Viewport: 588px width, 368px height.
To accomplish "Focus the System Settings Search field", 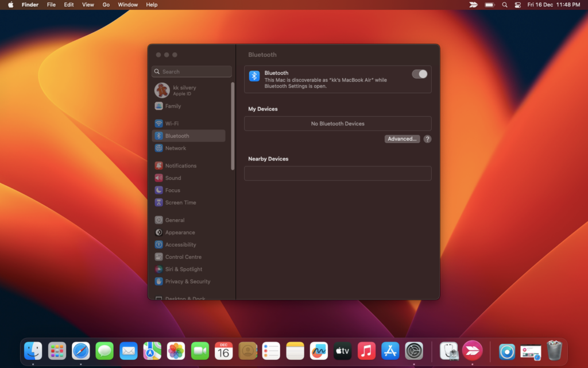I will [x=192, y=71].
